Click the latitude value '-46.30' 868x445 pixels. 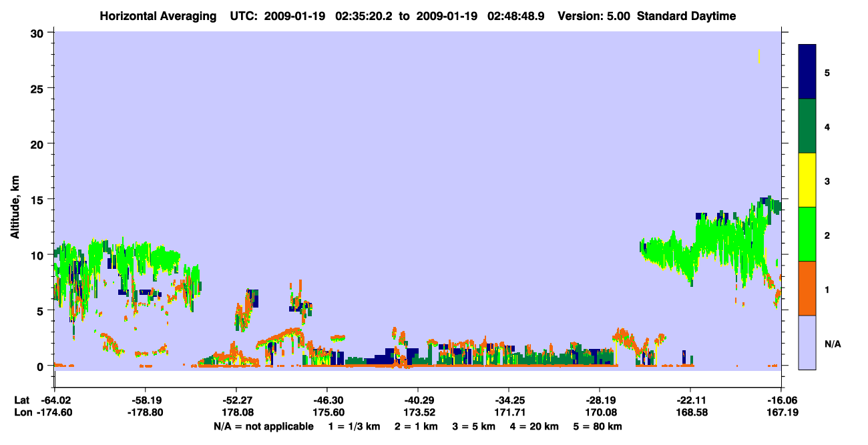point(327,400)
